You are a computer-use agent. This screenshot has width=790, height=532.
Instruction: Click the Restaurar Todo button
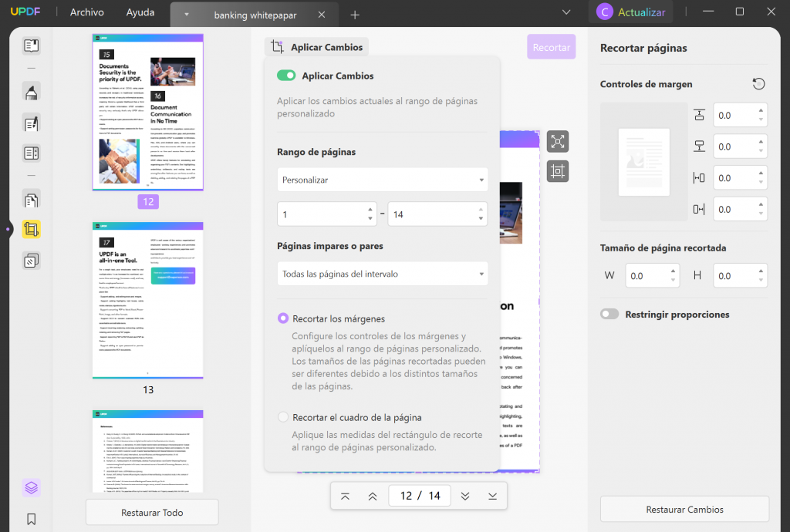pos(151,512)
